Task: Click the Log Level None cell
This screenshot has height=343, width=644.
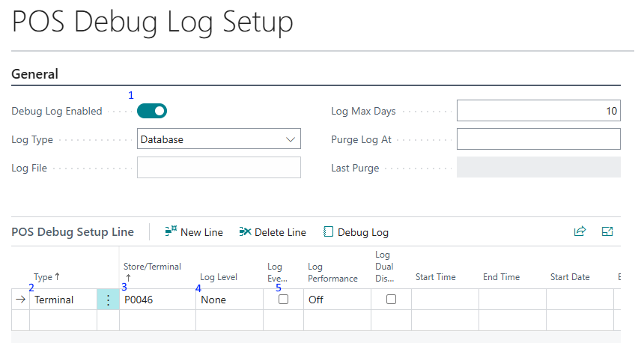Action: coord(228,300)
